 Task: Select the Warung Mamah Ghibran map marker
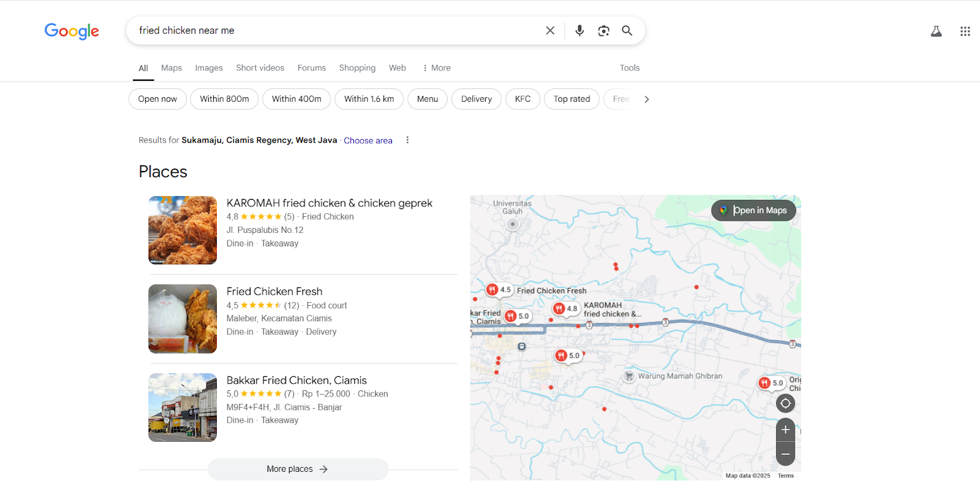pyautogui.click(x=629, y=376)
